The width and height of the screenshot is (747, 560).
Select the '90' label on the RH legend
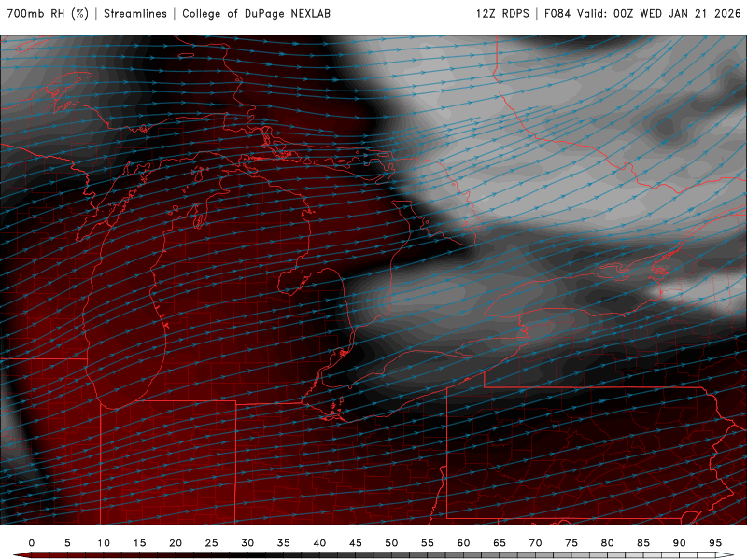(x=680, y=543)
